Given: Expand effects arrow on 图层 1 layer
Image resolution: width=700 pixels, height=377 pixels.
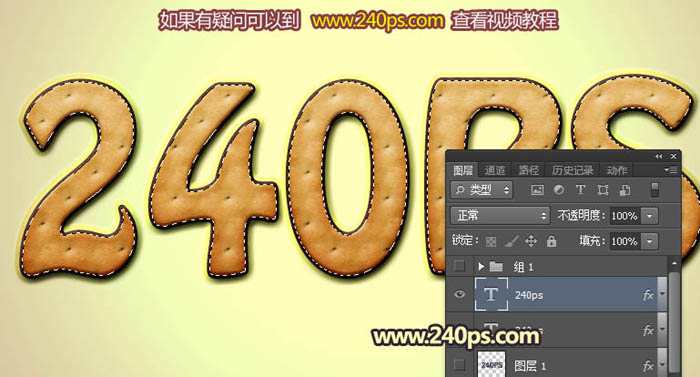Looking at the screenshot, I should [x=662, y=365].
